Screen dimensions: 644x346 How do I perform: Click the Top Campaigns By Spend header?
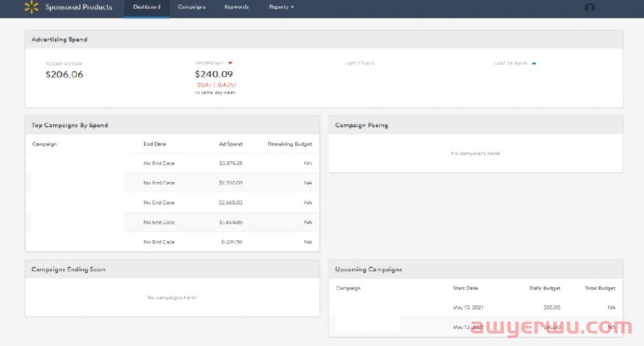[173, 125]
